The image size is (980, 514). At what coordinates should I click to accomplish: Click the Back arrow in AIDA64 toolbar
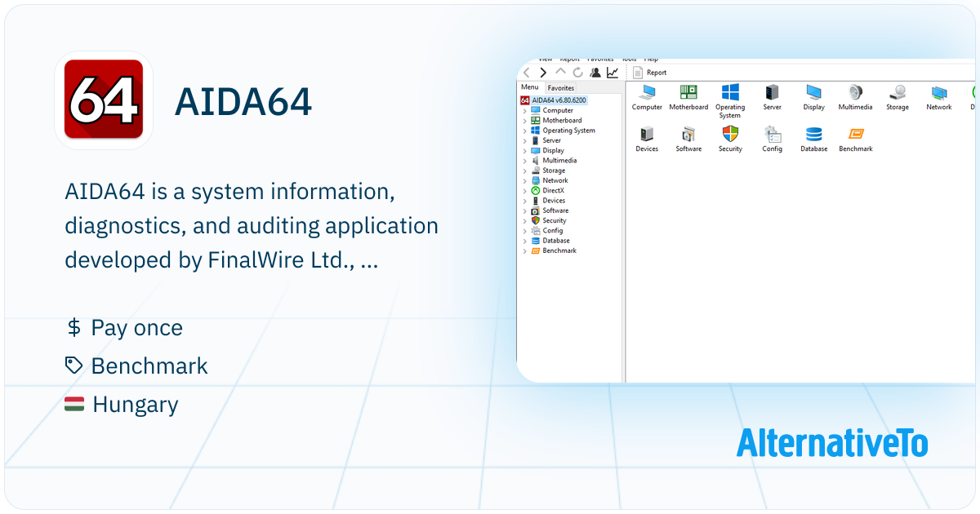click(x=527, y=73)
